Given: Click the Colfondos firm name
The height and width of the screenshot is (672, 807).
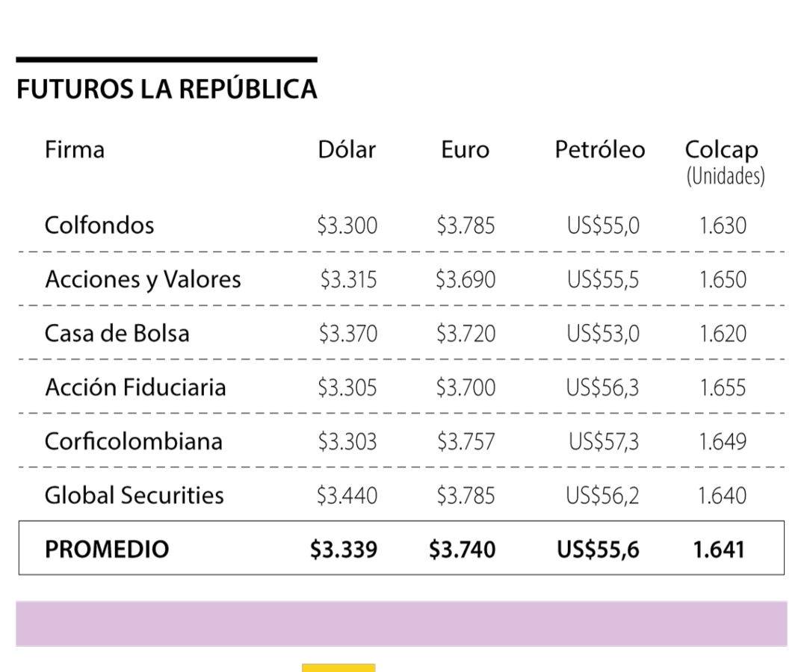Looking at the screenshot, I should pyautogui.click(x=99, y=225).
